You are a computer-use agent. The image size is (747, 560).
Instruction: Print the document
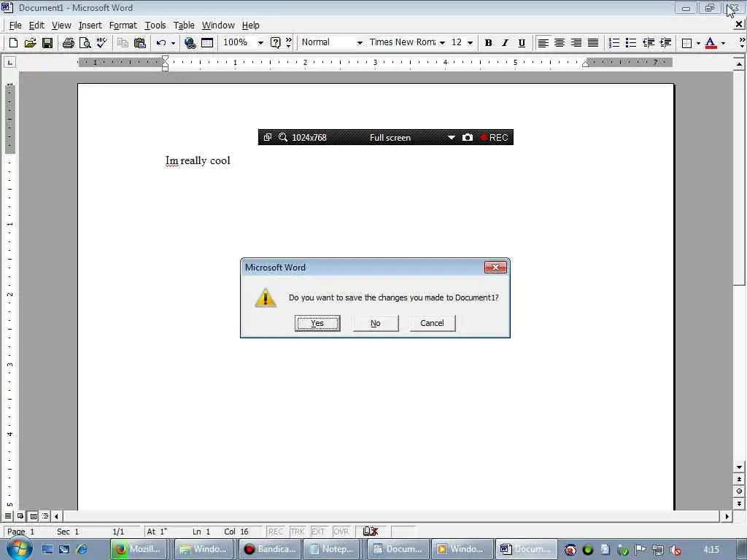tap(68, 43)
